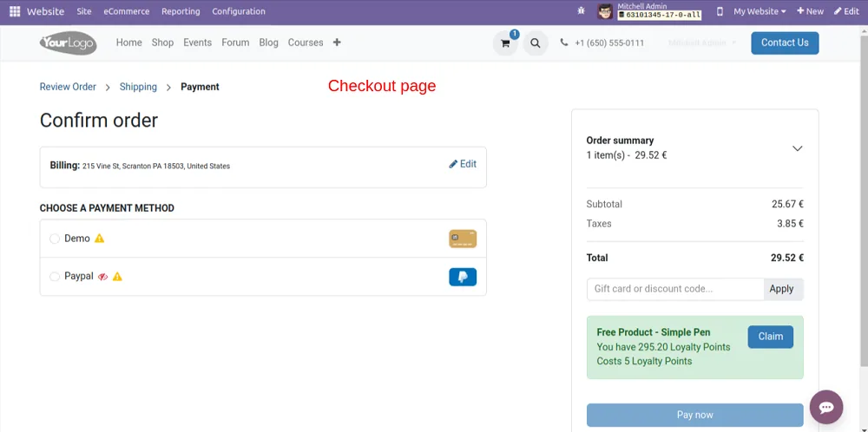868x432 pixels.
Task: Click the Pay now button
Action: (x=694, y=415)
